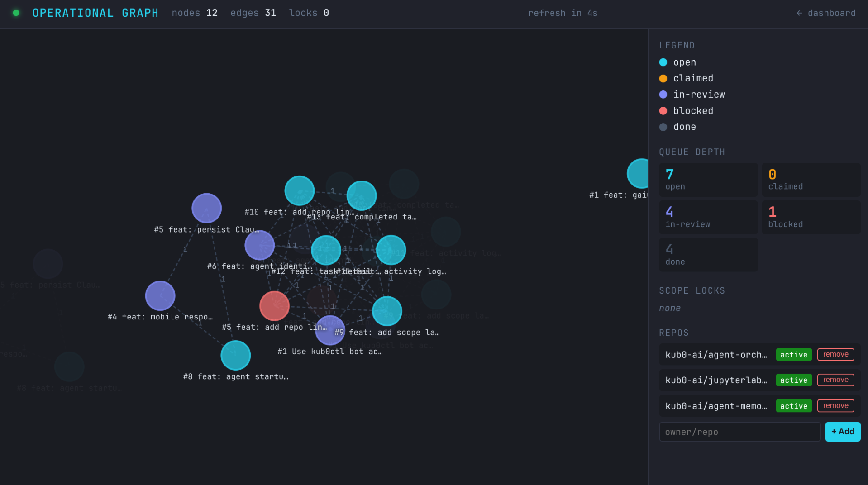Image resolution: width=868 pixels, height=485 pixels.
Task: Click the #12 task detail node
Action: [x=326, y=250]
